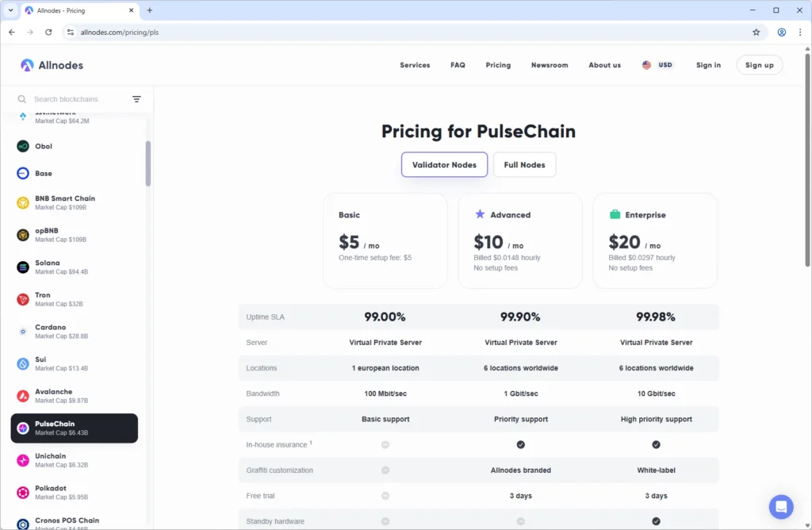The width and height of the screenshot is (812, 530).
Task: Select the Basic $5 plan card
Action: (385, 241)
